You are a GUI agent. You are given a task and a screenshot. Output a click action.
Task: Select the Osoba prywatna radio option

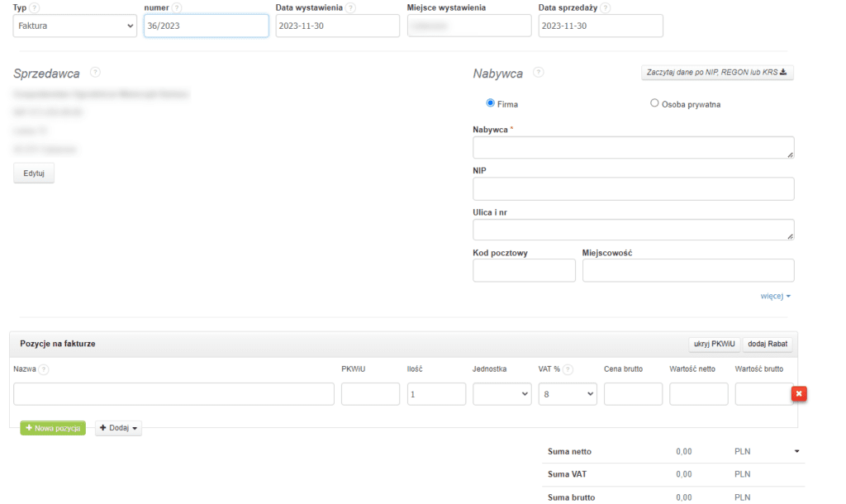[x=654, y=103]
